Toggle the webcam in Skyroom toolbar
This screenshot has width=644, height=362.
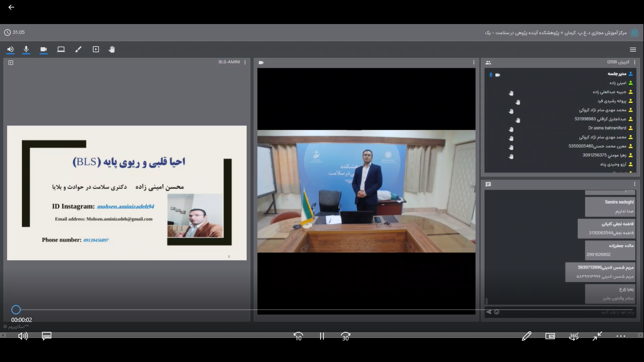pos(44,49)
